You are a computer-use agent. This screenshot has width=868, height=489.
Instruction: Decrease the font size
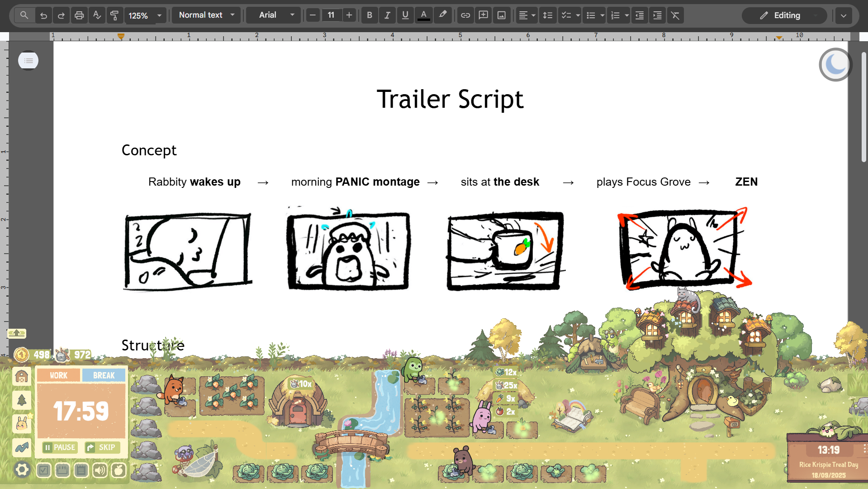[x=313, y=15]
